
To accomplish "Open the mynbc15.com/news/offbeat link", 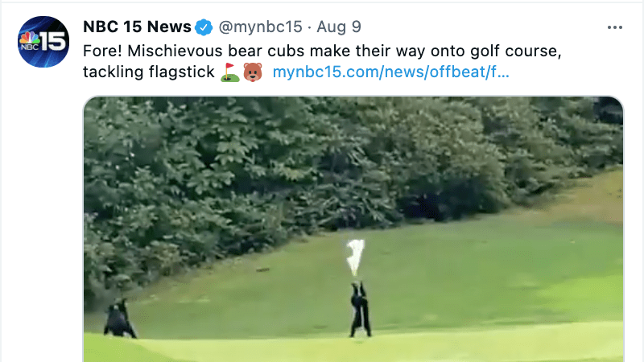I will (391, 72).
